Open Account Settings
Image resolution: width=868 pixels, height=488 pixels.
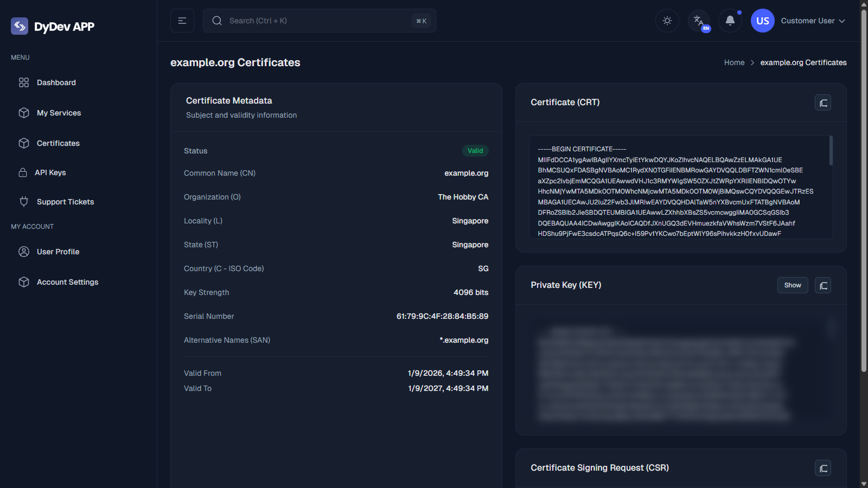pyautogui.click(x=67, y=282)
